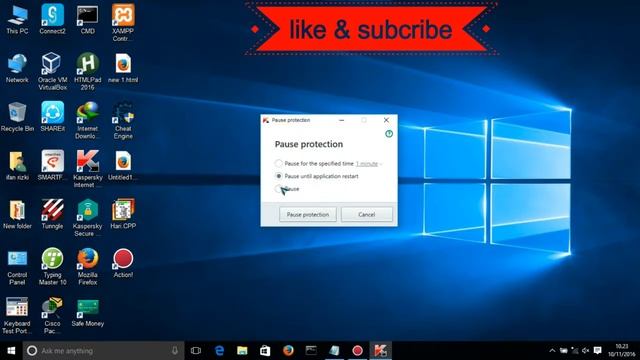
Task: Open HTMLPad 2016 shortcut
Action: [87, 71]
